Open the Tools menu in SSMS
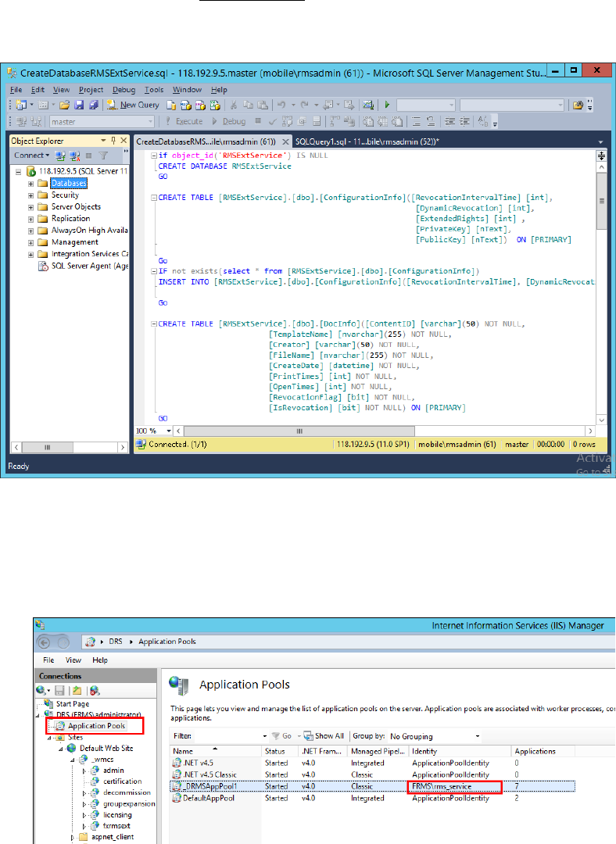 [153, 90]
